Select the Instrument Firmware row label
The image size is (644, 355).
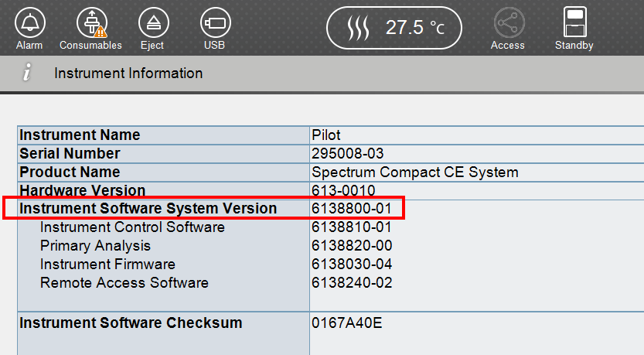click(107, 265)
